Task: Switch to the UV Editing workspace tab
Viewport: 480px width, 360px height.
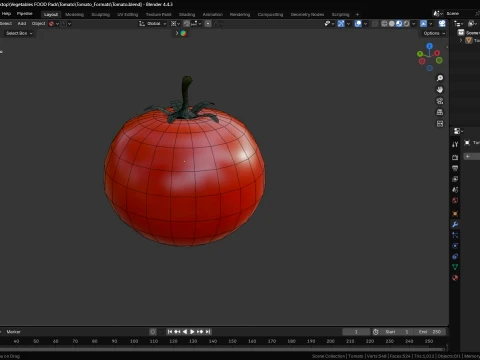Action: (x=127, y=14)
